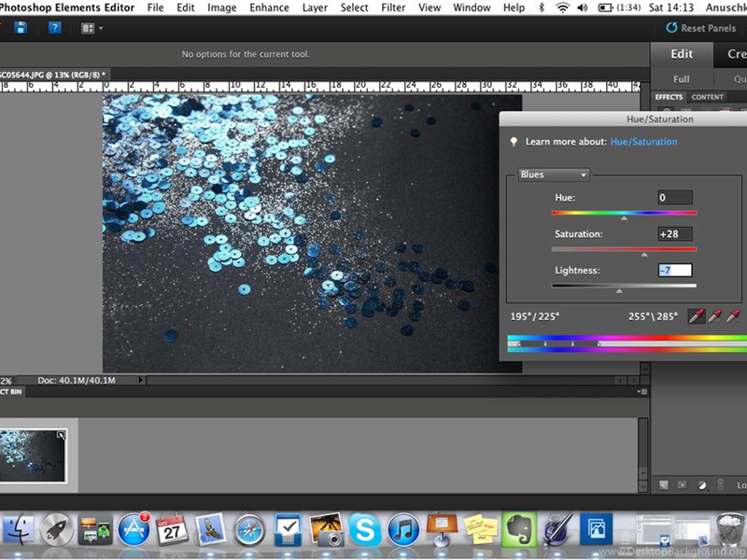This screenshot has width=747, height=560.
Task: Open the Filter menu
Action: (393, 7)
